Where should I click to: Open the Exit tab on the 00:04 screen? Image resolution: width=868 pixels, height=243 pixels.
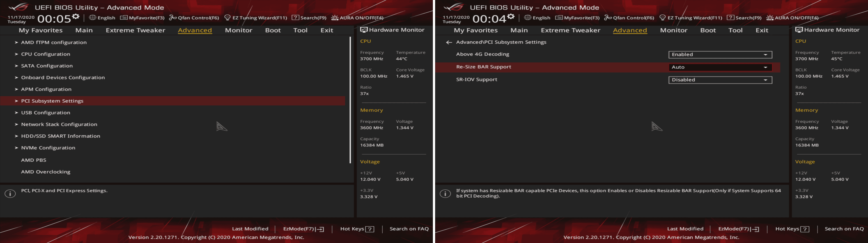click(762, 30)
